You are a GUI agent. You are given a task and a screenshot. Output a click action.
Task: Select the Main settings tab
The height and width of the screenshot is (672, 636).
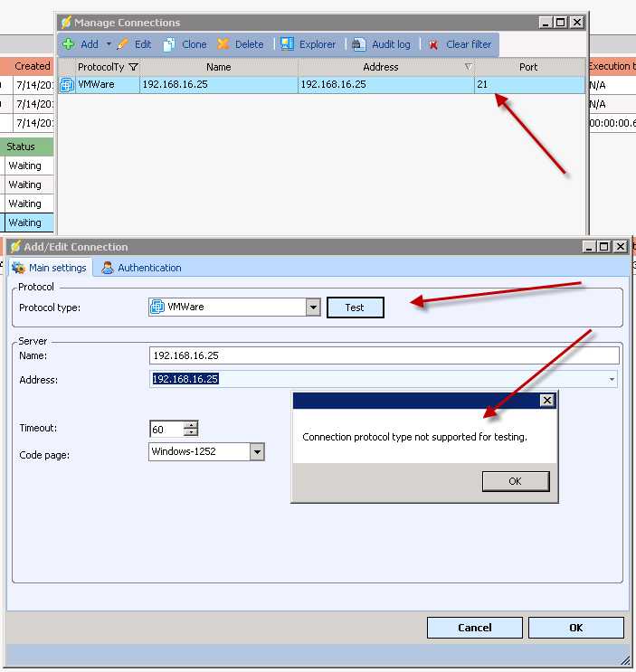pyautogui.click(x=50, y=268)
